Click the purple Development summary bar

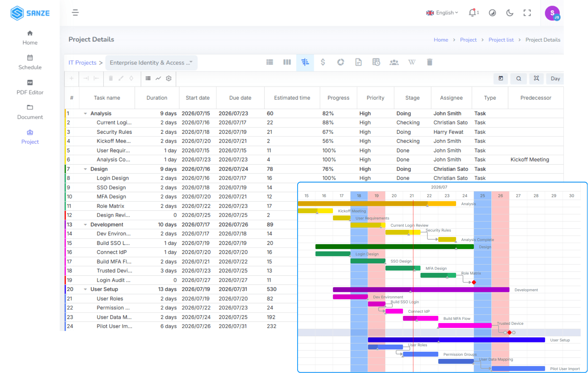[421, 289]
